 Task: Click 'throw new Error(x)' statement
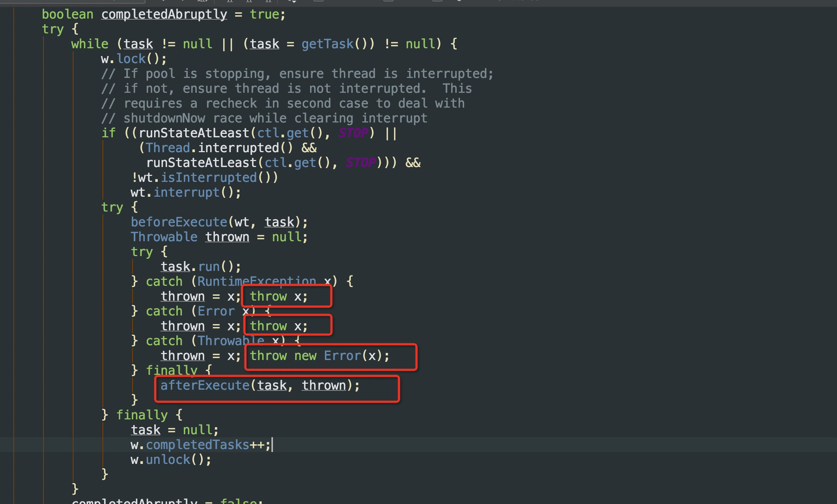[x=319, y=356]
